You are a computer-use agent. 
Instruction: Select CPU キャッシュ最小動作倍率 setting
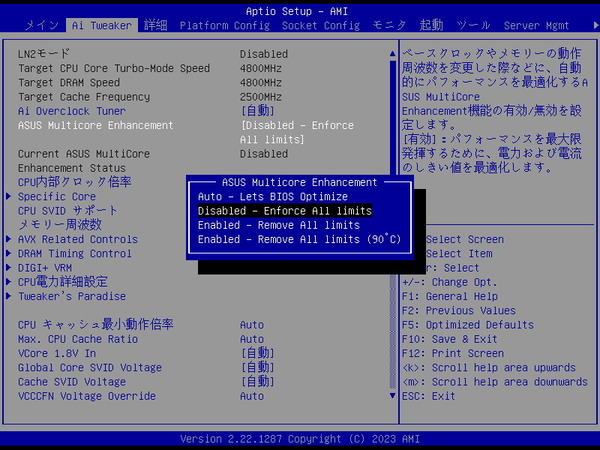tap(96, 325)
